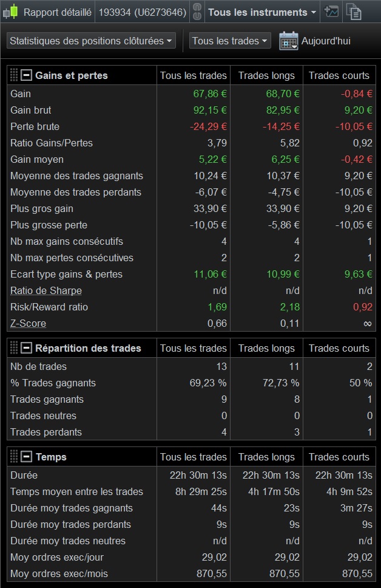Click Trades courts header in Répartition table
381x588 pixels.
(x=339, y=348)
